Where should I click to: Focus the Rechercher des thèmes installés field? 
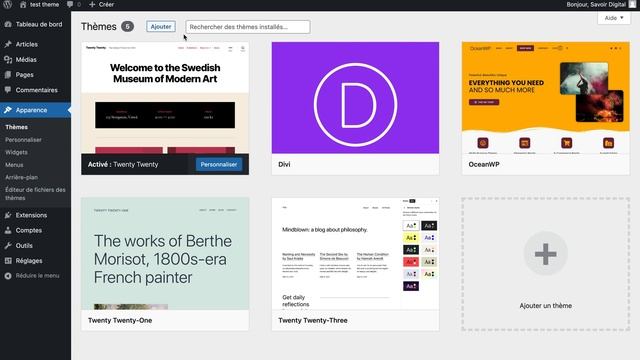(248, 27)
